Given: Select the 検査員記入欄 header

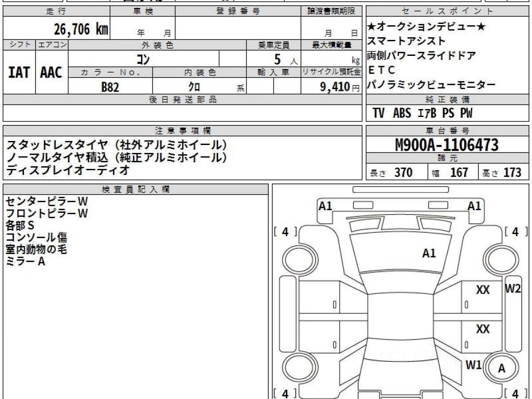Looking at the screenshot, I should pos(136,189).
